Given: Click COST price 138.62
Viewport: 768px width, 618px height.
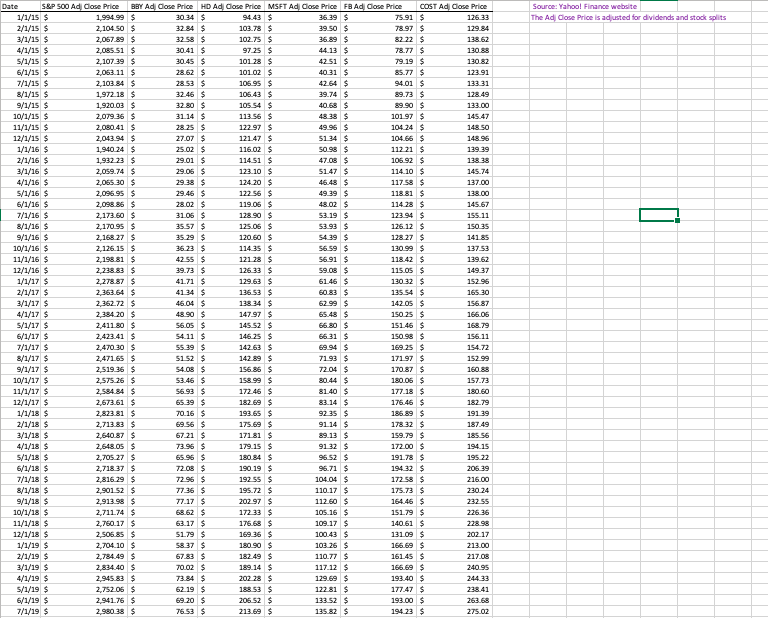Looking at the screenshot, I should point(455,39).
